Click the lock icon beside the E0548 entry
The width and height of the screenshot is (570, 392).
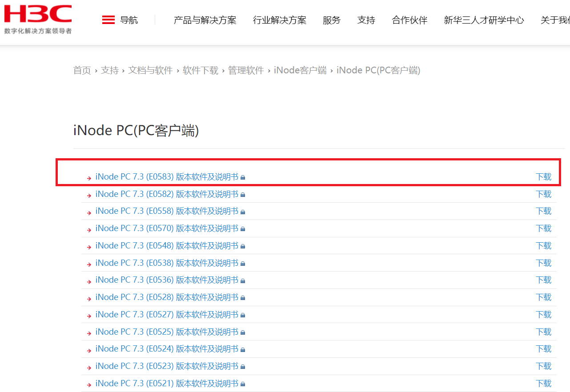point(243,246)
